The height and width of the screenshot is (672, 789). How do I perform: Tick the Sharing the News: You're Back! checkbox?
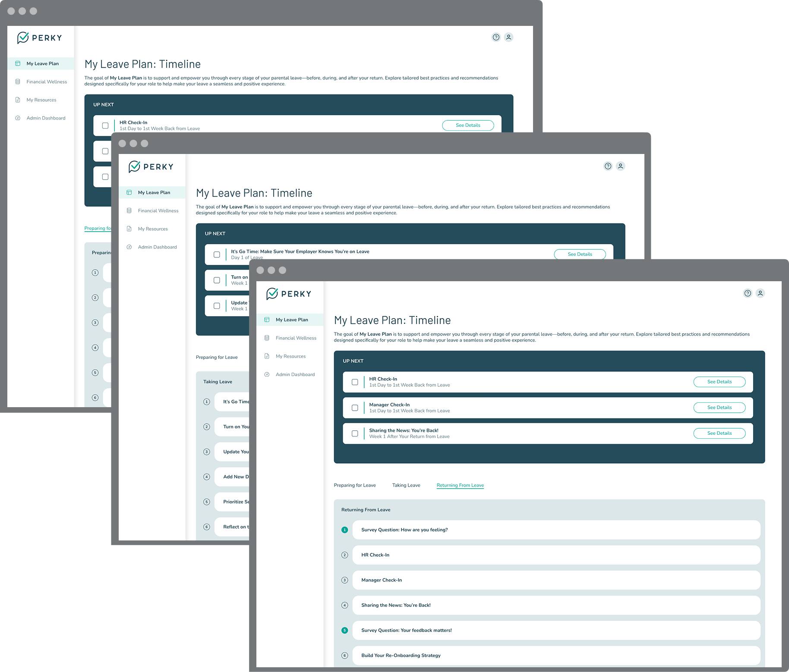(355, 433)
